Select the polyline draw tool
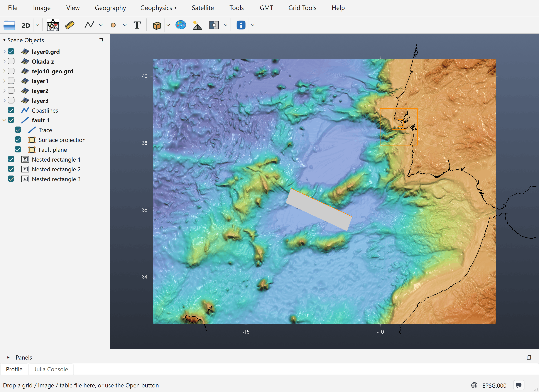Viewport: 539px width, 392px height. [89, 25]
